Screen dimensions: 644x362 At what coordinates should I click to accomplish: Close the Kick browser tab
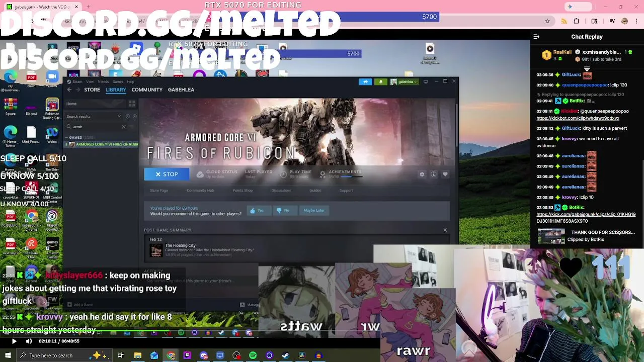[76, 7]
